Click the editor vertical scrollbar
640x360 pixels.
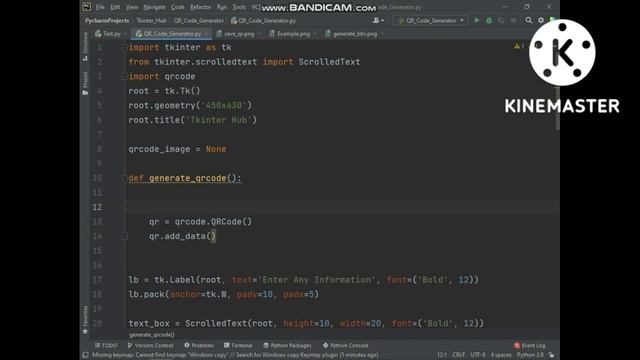(558, 108)
